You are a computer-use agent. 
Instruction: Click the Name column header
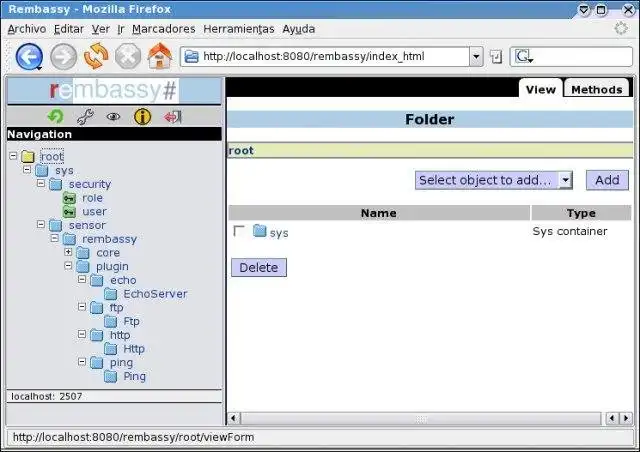379,213
